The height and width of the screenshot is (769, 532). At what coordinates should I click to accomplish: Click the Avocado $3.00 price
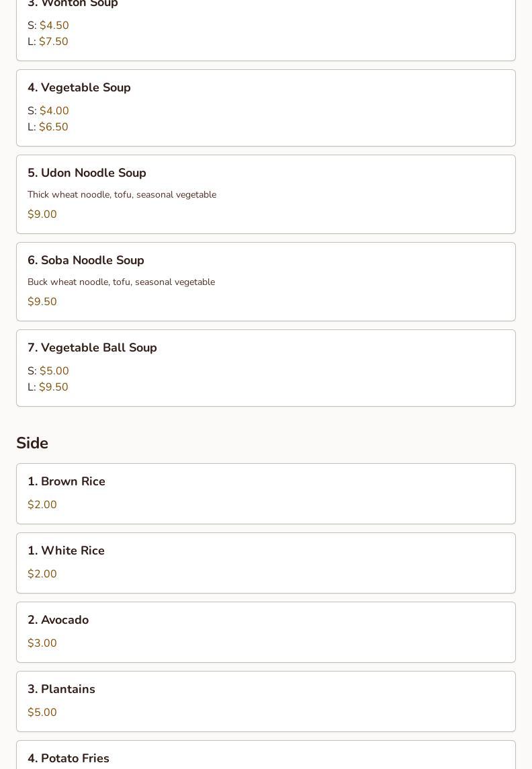point(42,643)
